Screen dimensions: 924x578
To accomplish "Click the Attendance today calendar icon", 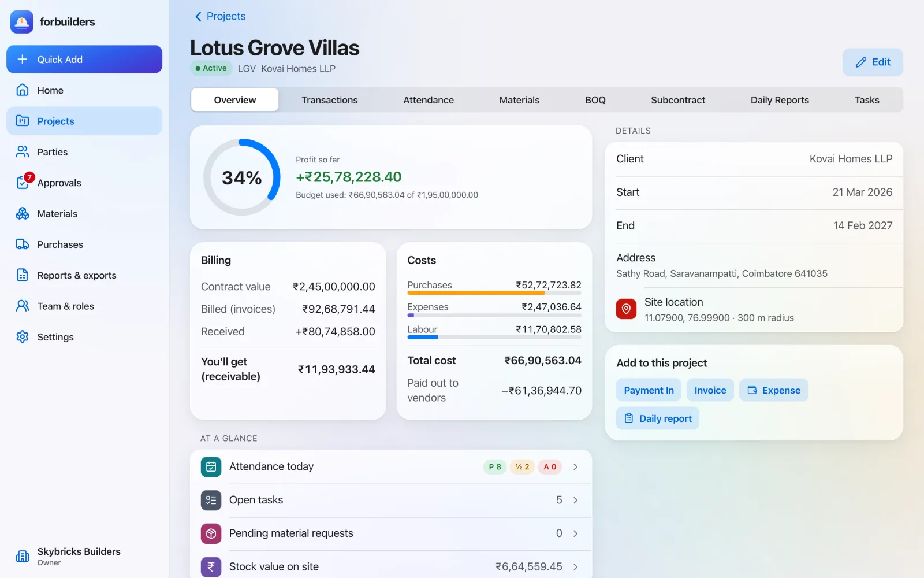I will 211,466.
